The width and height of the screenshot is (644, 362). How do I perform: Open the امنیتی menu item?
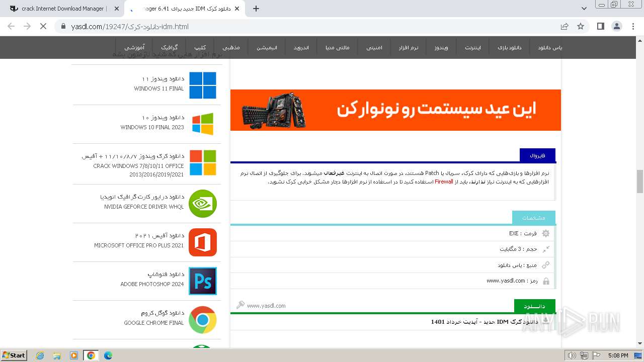point(374,48)
